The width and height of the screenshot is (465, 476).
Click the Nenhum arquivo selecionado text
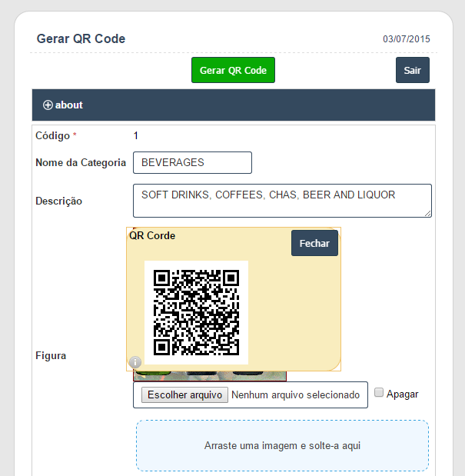click(295, 395)
